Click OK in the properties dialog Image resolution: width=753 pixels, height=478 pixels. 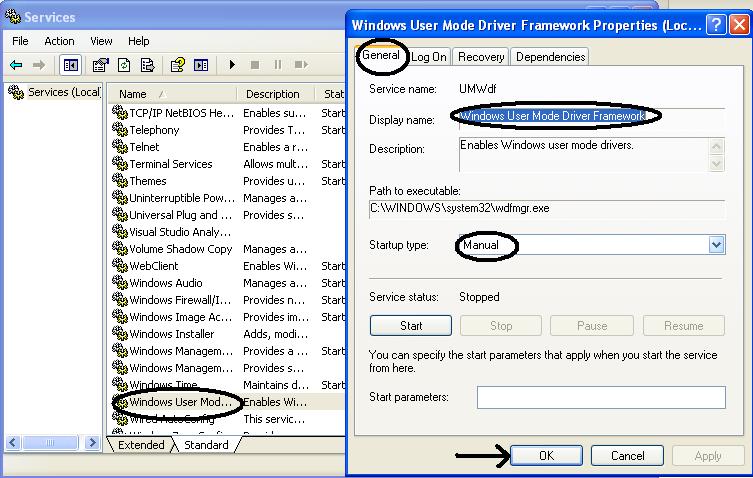click(546, 455)
